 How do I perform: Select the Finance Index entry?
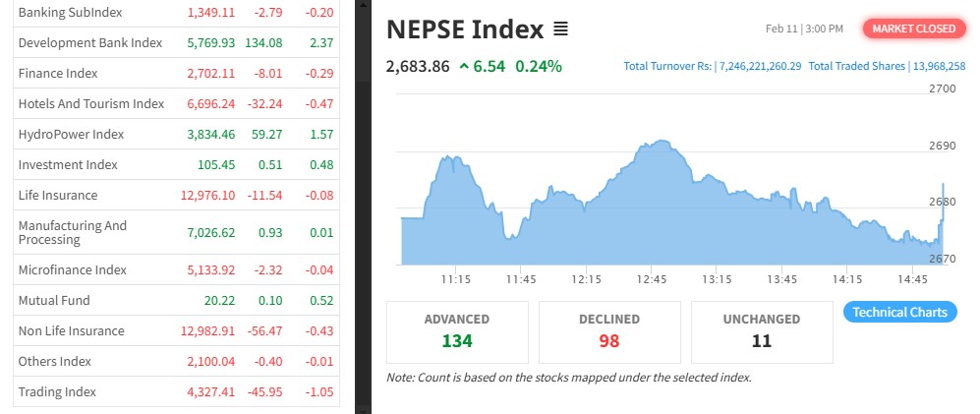pos(59,73)
